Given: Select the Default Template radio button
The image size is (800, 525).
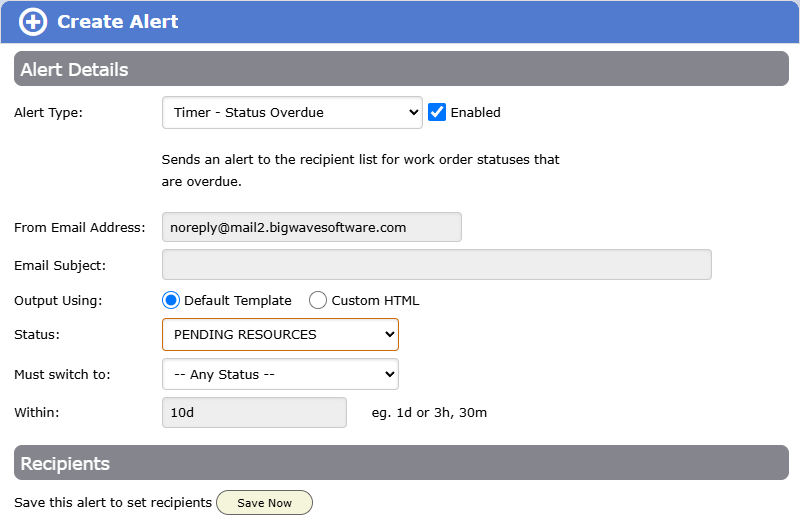Looking at the screenshot, I should pos(171,301).
